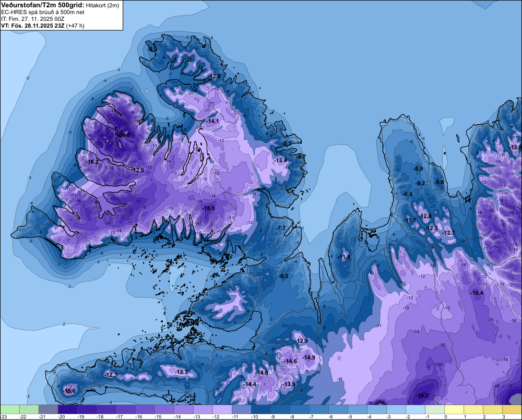Click the legend label -17
522x420 pixels.
coord(120,417)
